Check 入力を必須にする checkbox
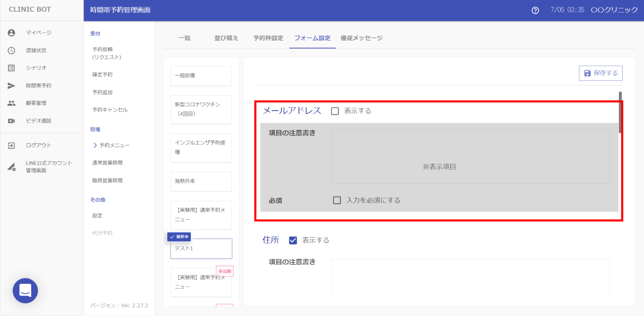 (337, 200)
